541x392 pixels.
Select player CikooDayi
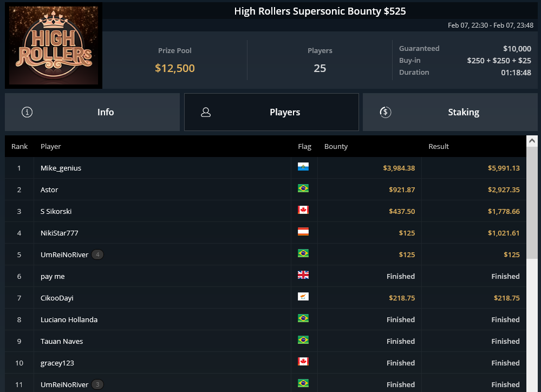point(57,298)
